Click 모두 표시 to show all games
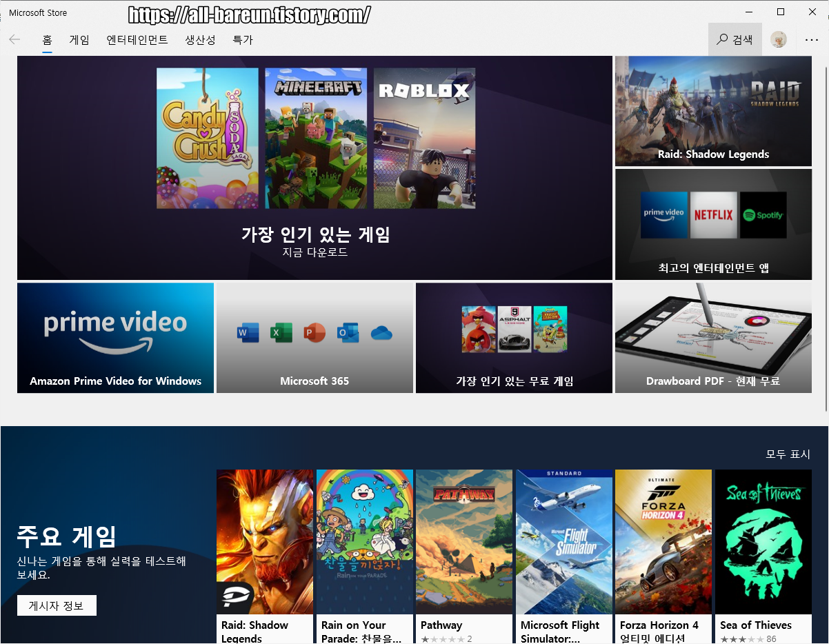This screenshot has width=829, height=644. click(788, 454)
